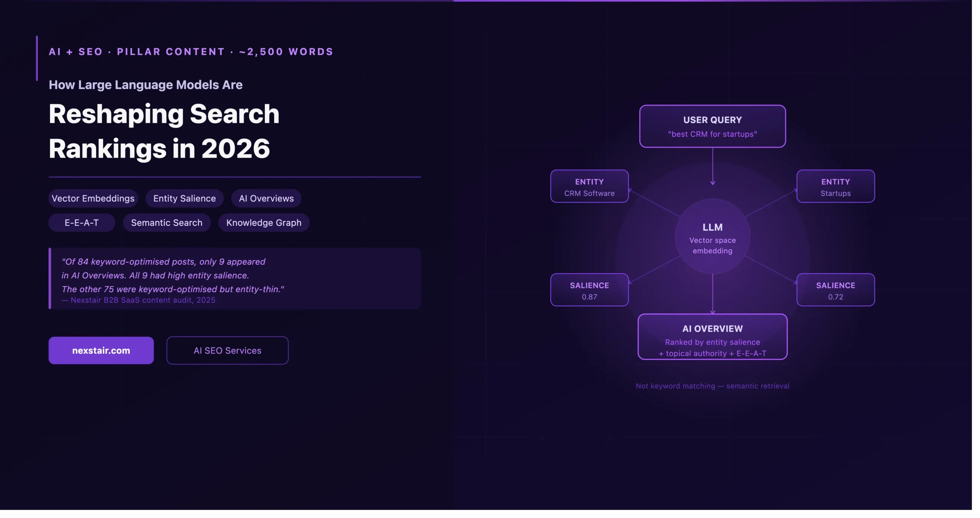980x518 pixels.
Task: Click 'Vector space embedding' text
Action: 712,246
